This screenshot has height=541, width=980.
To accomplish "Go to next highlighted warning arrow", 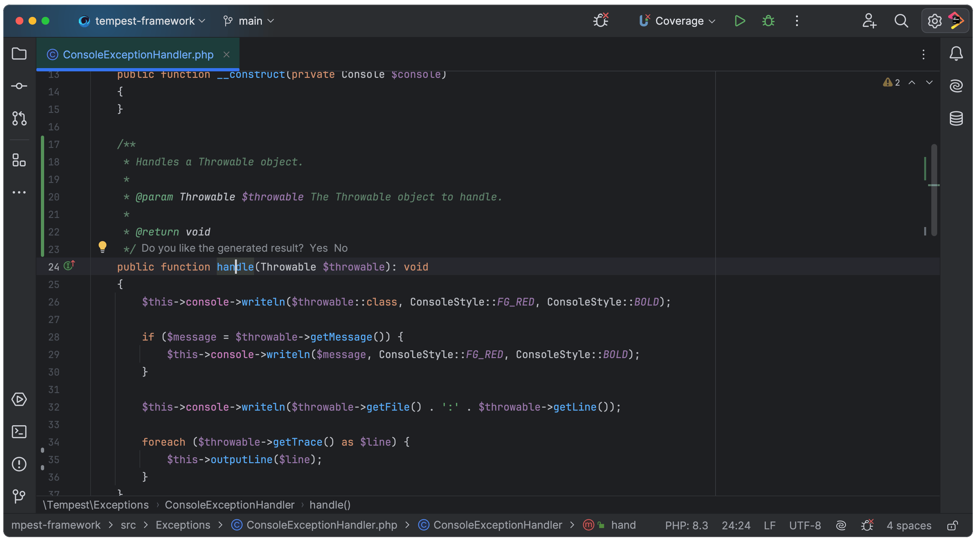I will pos(929,82).
